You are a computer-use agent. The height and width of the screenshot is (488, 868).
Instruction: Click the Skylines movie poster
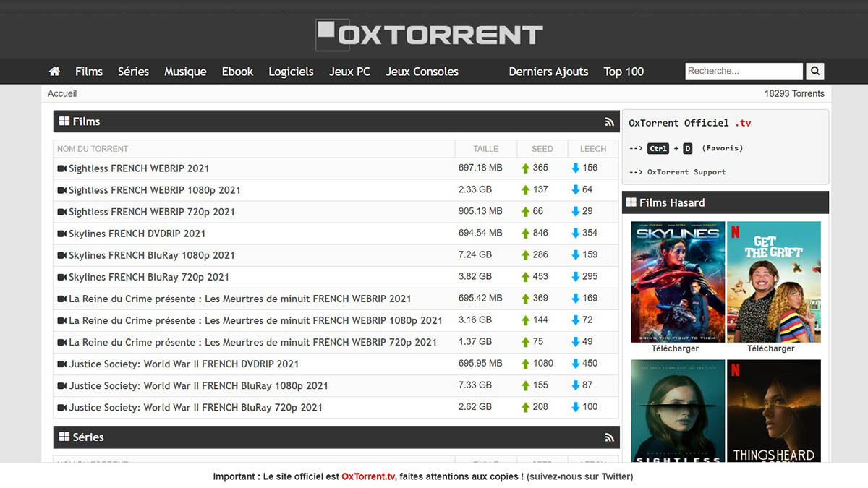tap(678, 282)
